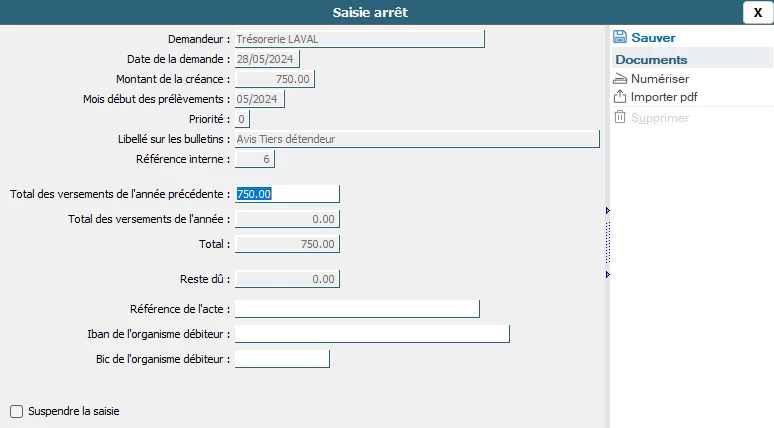Viewport: 774px width, 428px height.
Task: Click the Référence de l'acte field
Action: (357, 308)
